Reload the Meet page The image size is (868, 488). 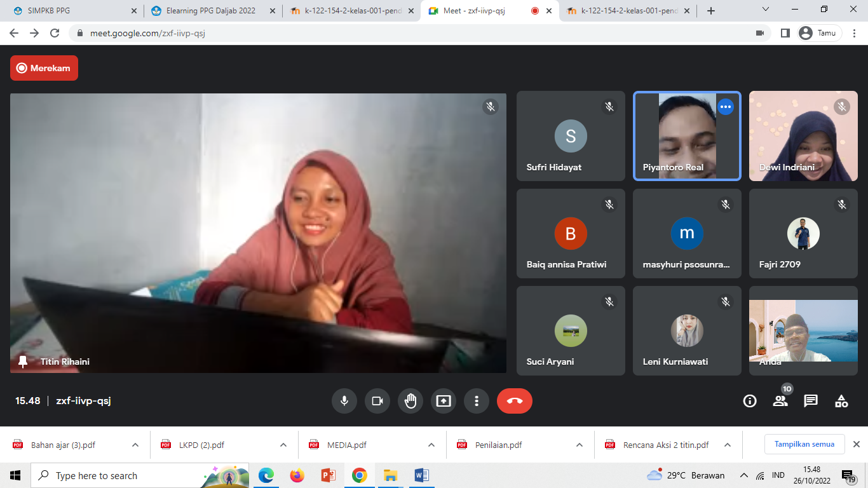coord(55,33)
